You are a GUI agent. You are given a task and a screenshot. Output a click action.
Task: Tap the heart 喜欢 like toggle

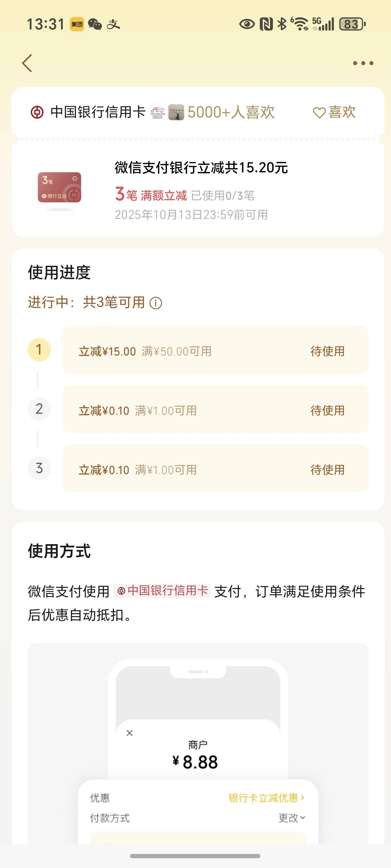334,112
